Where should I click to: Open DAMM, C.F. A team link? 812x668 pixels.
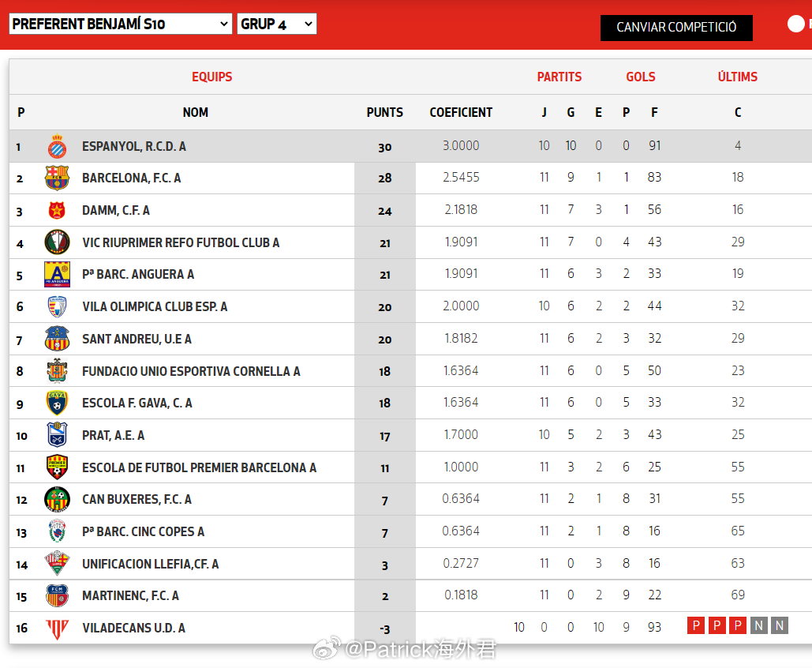pyautogui.click(x=116, y=210)
